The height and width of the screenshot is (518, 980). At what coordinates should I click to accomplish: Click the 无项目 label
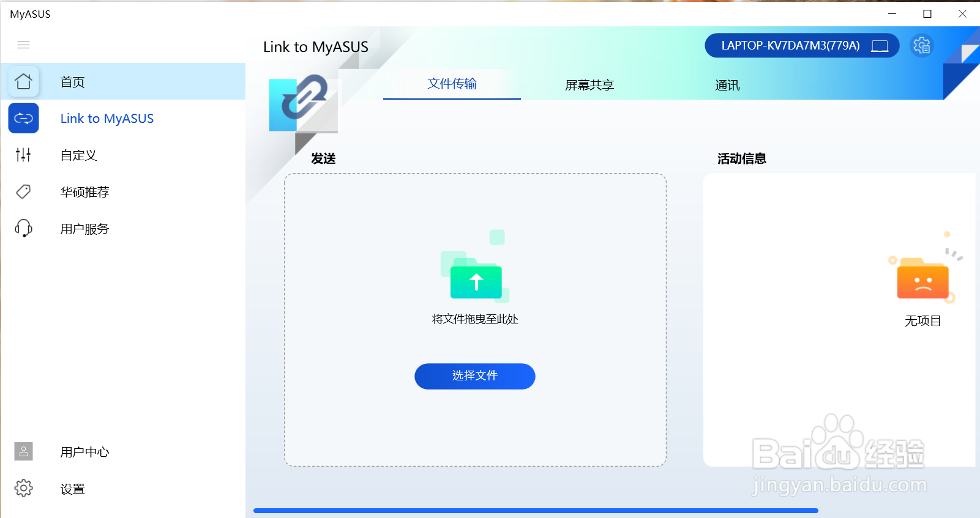click(923, 320)
